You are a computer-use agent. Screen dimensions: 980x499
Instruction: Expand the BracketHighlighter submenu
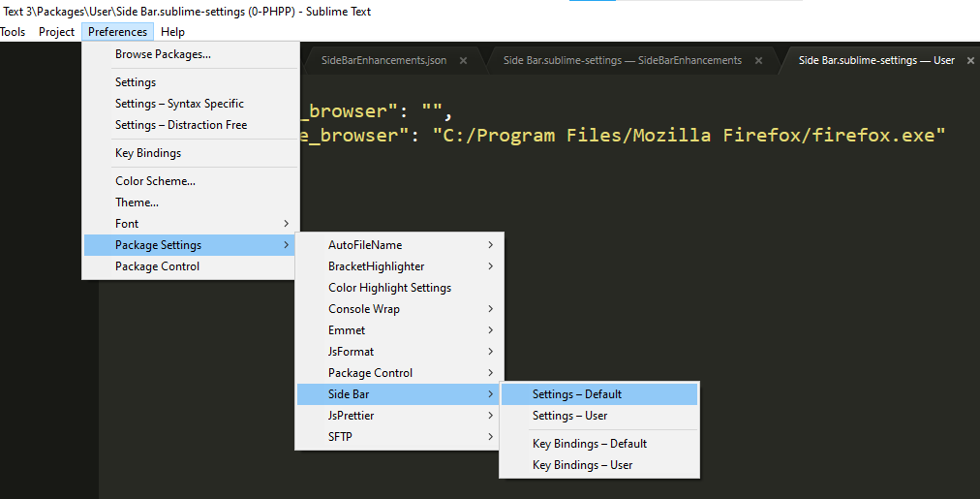coord(376,266)
